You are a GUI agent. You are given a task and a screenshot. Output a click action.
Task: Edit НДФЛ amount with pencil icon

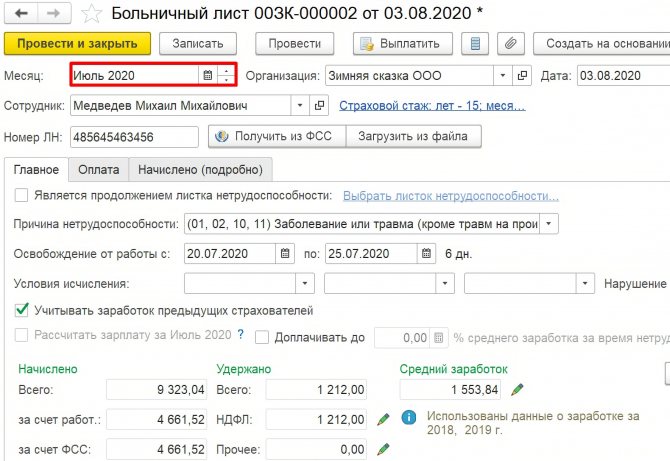coord(383,420)
